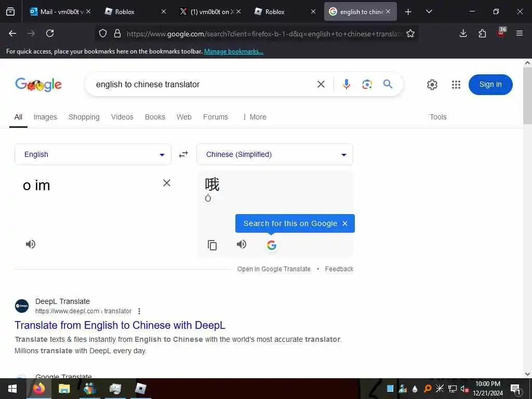Open the Web search tab

click(x=184, y=117)
